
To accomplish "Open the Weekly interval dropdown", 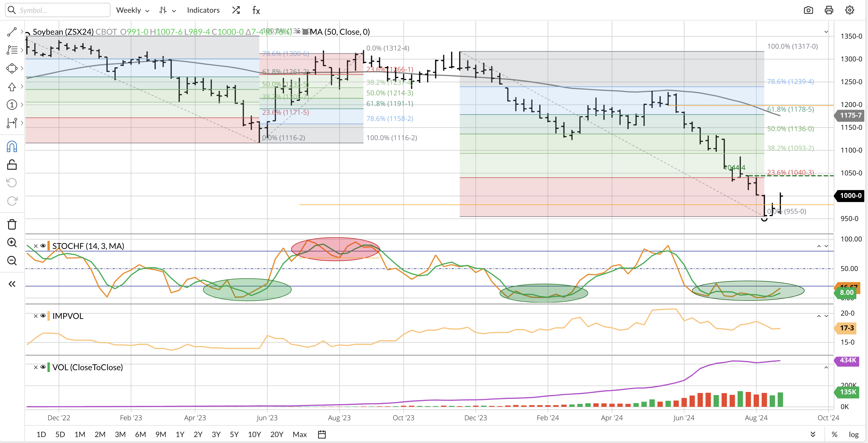I will (x=132, y=10).
